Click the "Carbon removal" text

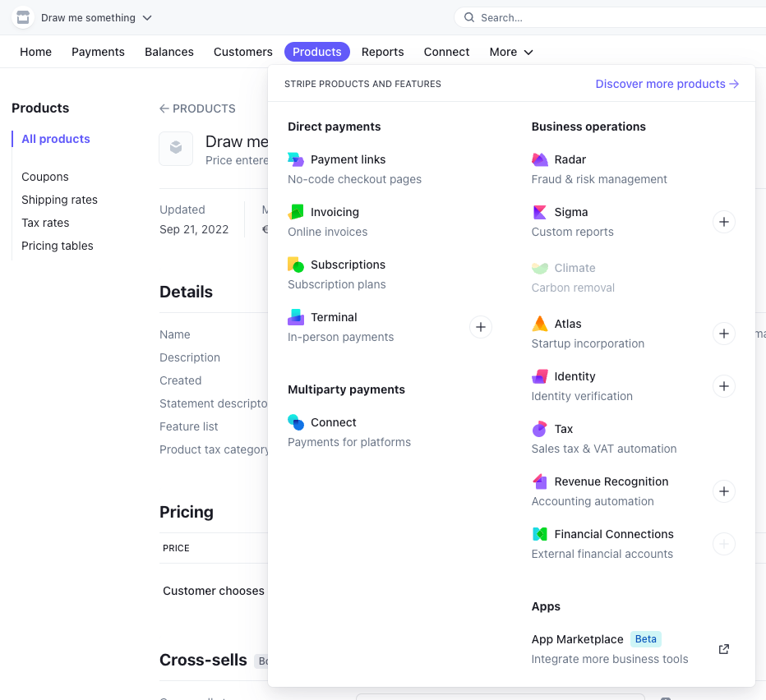573,288
